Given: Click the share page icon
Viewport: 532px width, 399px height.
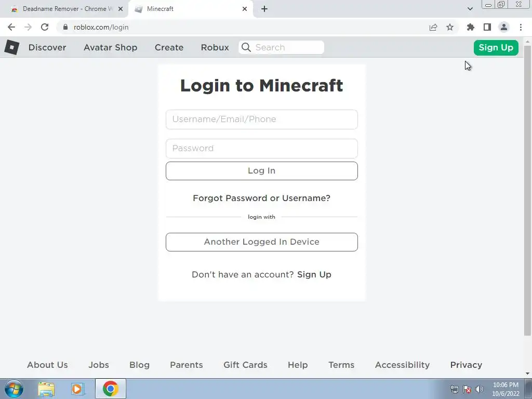Looking at the screenshot, I should [x=433, y=27].
